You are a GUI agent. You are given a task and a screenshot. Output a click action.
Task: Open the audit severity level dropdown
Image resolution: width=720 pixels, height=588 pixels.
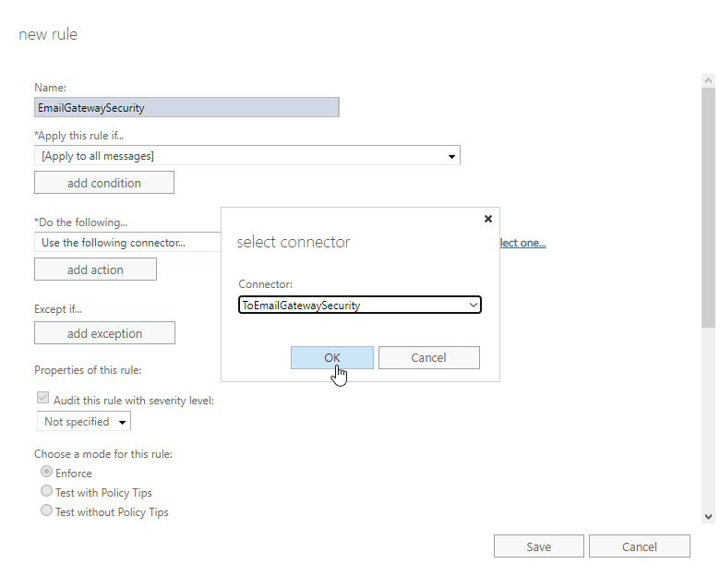84,422
